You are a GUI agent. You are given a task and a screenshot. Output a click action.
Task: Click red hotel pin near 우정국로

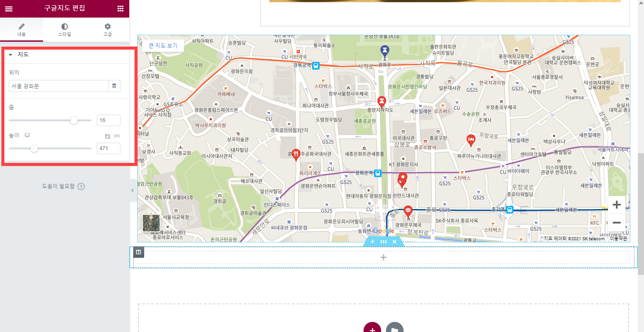coord(470,141)
